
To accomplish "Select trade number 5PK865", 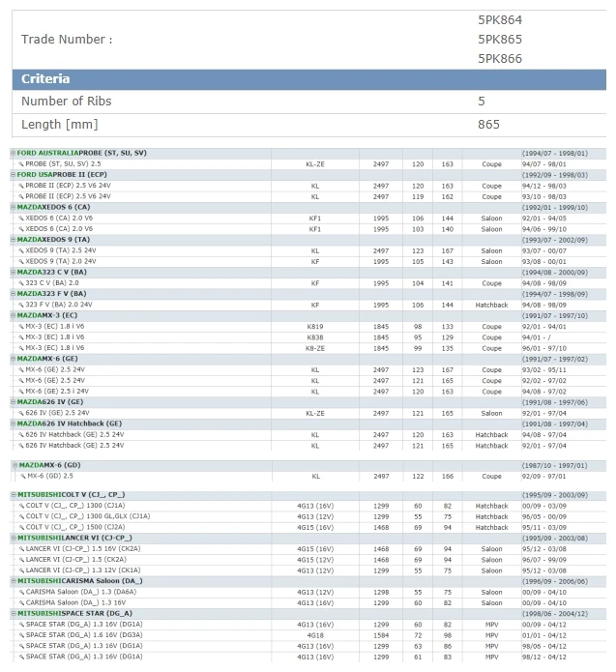I will [x=500, y=40].
